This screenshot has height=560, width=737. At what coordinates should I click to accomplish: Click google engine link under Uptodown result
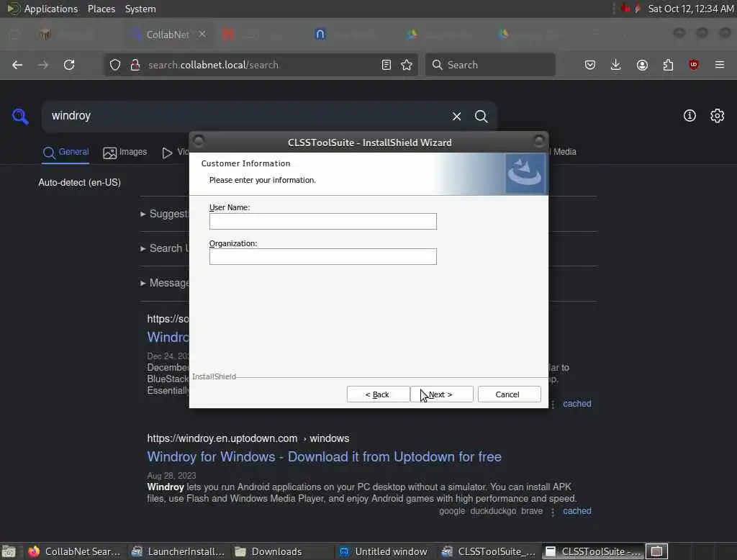coord(452,510)
